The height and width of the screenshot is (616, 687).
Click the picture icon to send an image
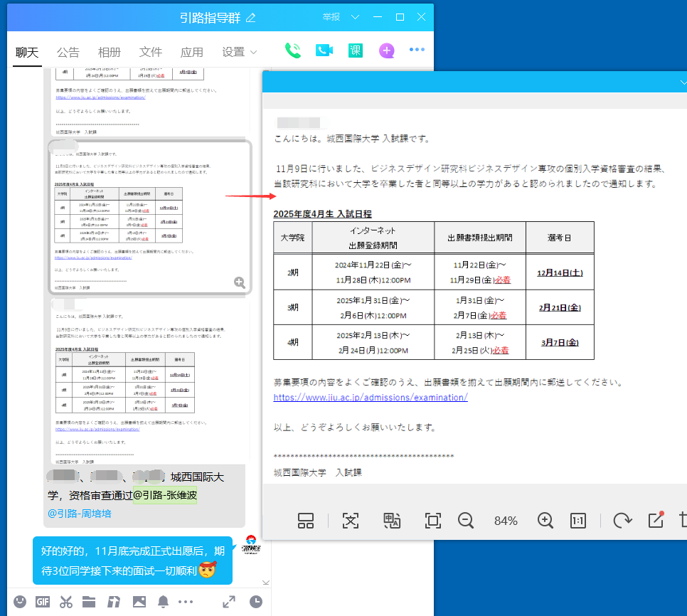[139, 602]
